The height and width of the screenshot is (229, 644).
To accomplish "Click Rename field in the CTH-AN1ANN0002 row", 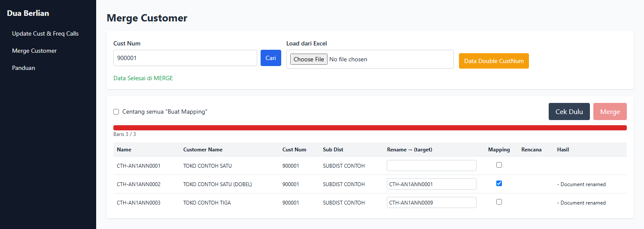I will (x=431, y=184).
